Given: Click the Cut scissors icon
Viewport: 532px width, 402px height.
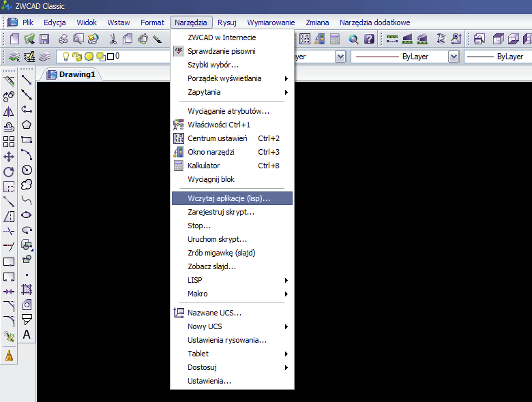Looking at the screenshot, I should pyautogui.click(x=113, y=39).
